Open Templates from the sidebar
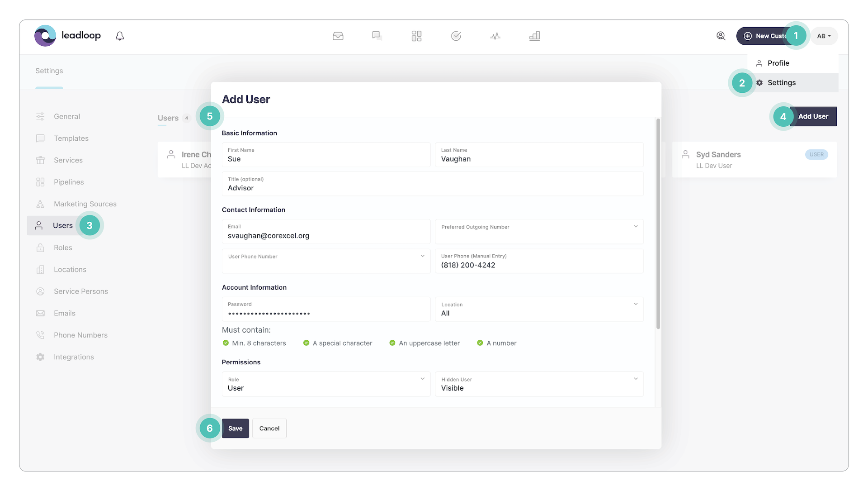 tap(71, 138)
